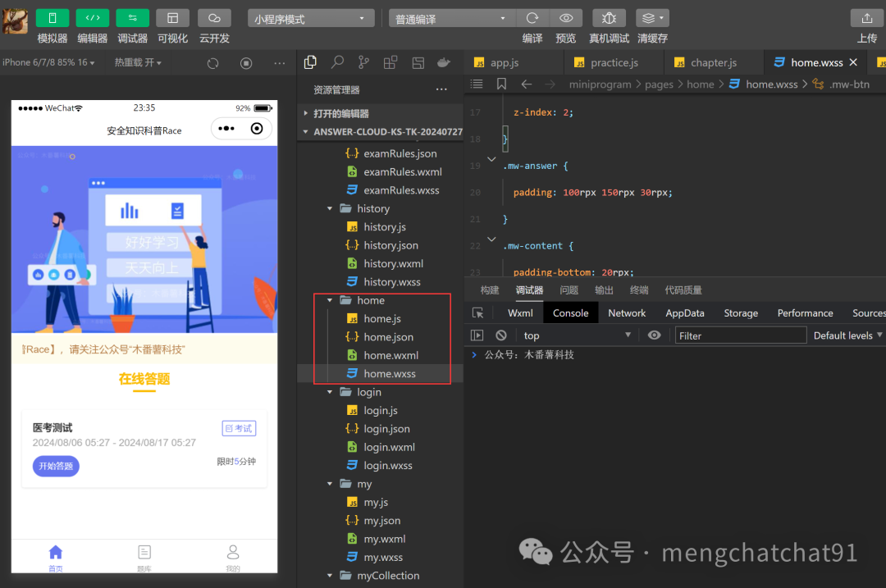Click the save layout icon in sidebar
The image size is (886, 588).
pyautogui.click(x=418, y=62)
